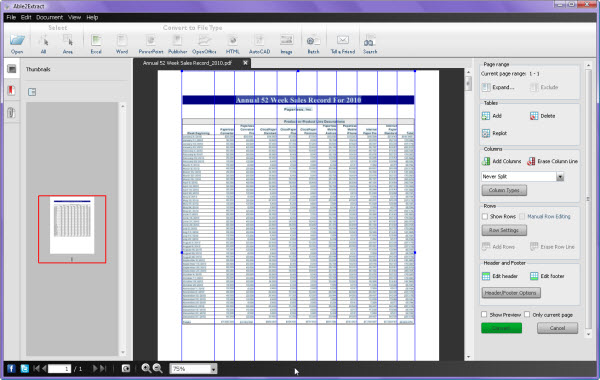600x380 pixels.
Task: Zoom out with magnifier minus
Action: (x=158, y=369)
